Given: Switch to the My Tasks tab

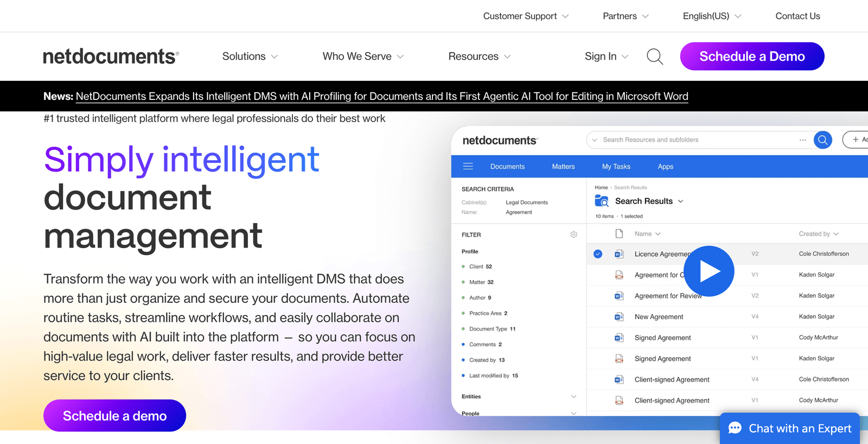Looking at the screenshot, I should pyautogui.click(x=616, y=167).
